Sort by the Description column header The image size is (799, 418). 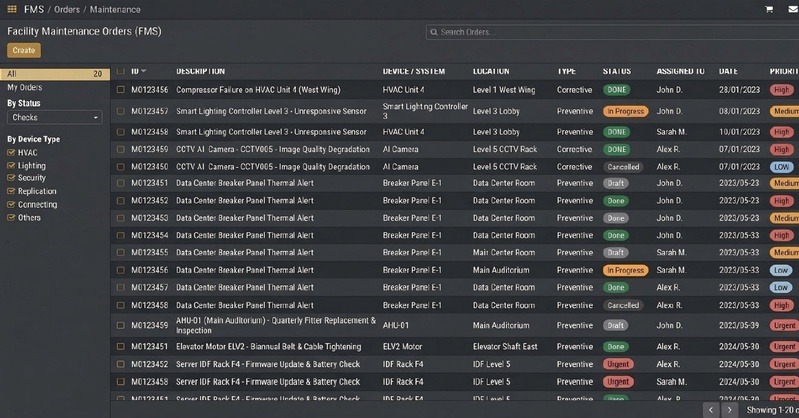pos(200,71)
